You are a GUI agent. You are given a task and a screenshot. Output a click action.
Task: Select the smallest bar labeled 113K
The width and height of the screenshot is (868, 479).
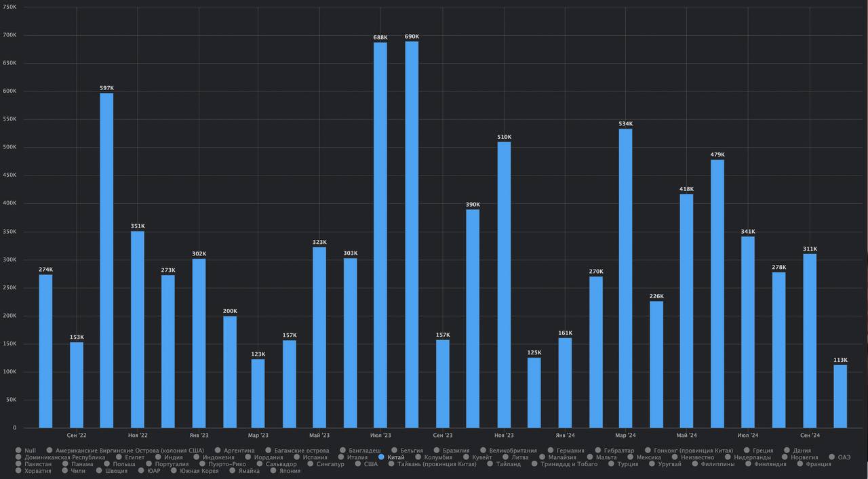[x=840, y=396]
